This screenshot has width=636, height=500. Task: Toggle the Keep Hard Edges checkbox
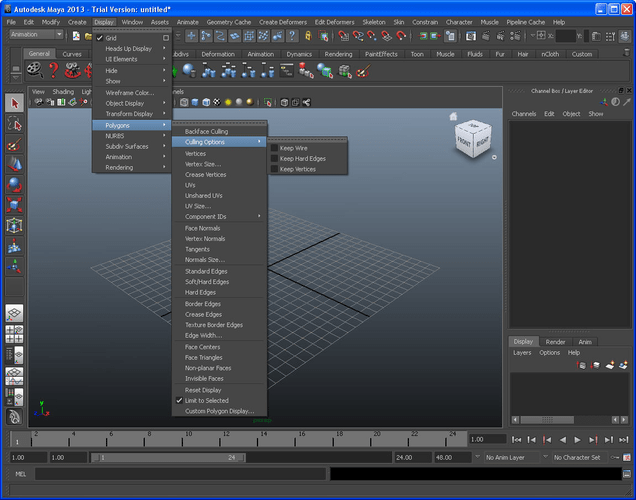coord(274,159)
